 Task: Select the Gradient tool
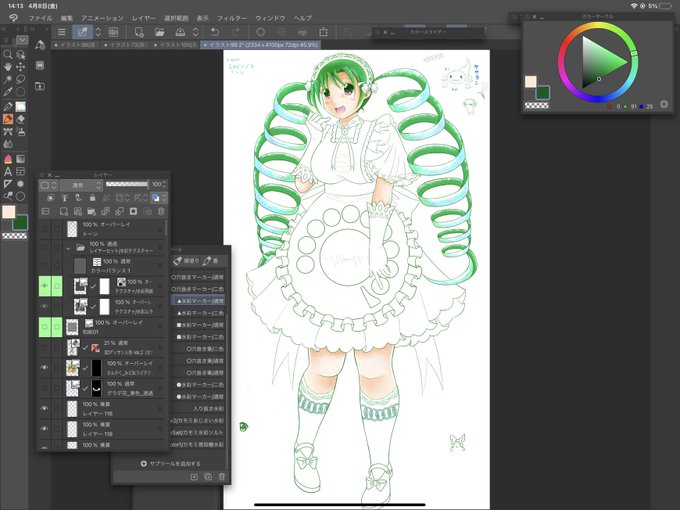click(20, 159)
